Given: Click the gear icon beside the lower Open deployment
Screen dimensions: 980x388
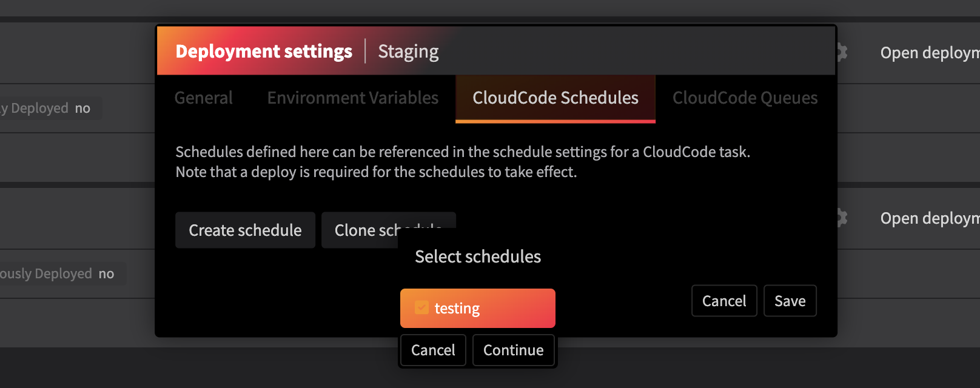Looking at the screenshot, I should pos(843,218).
